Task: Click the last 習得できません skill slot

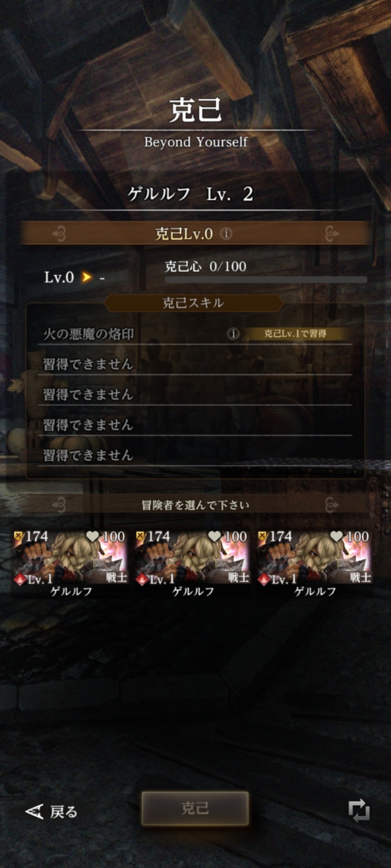Action: (x=195, y=456)
